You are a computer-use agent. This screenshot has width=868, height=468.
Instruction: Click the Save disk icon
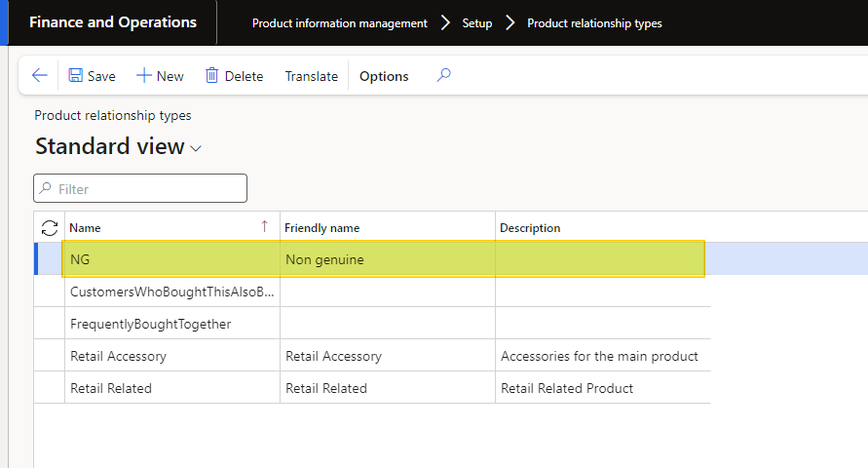(76, 76)
